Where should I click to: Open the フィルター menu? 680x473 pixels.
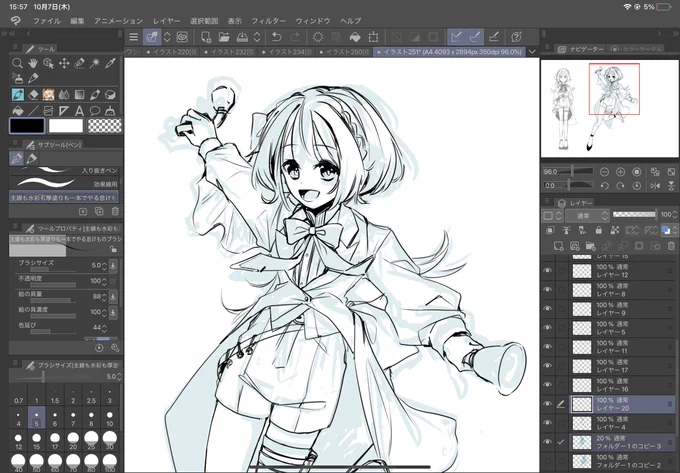click(268, 21)
